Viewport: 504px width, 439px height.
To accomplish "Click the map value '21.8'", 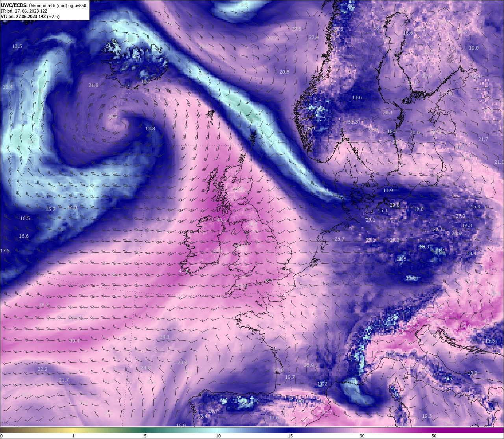I will (x=93, y=85).
